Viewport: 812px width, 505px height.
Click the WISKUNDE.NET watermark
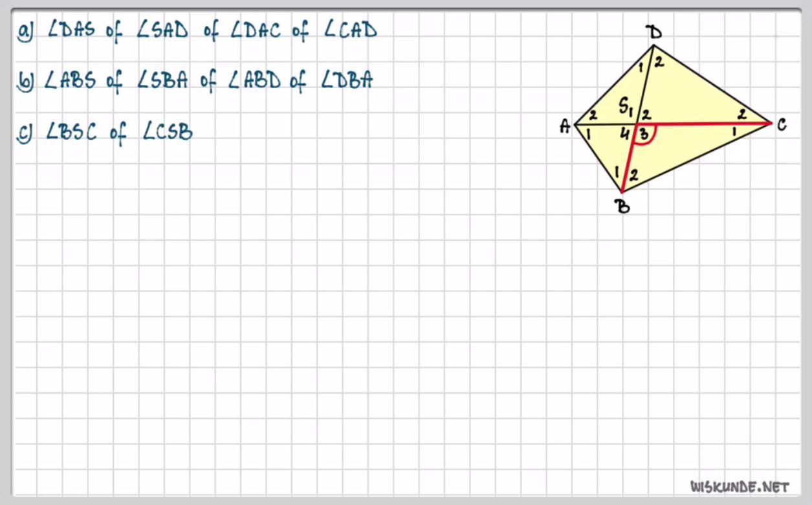pyautogui.click(x=740, y=487)
